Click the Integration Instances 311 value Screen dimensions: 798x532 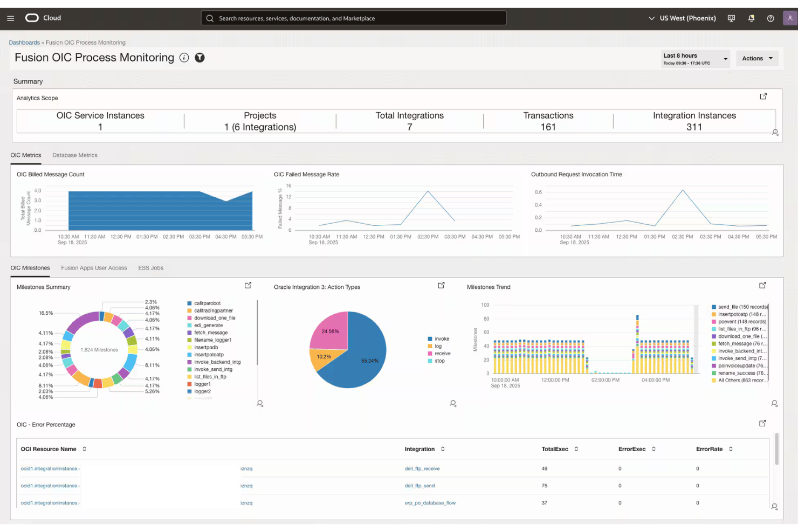(694, 127)
